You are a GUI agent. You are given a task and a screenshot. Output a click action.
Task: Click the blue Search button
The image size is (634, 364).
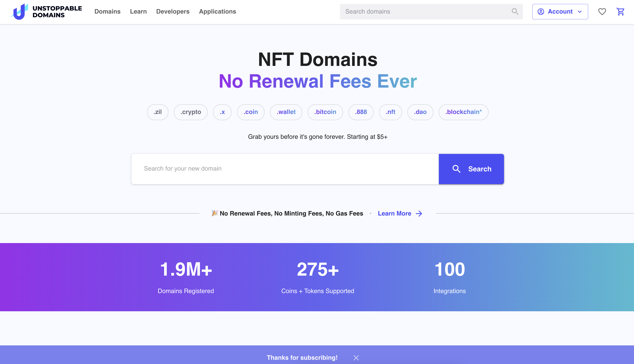[471, 169]
